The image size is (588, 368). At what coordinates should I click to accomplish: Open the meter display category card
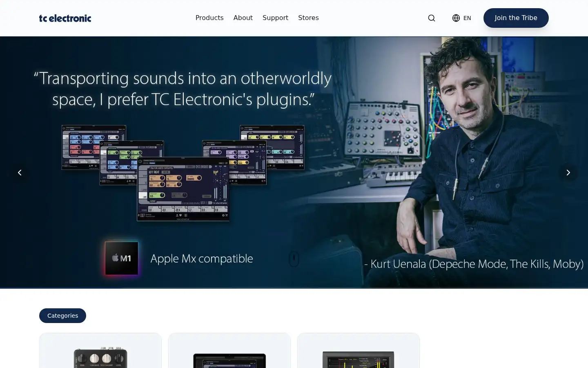pos(359,351)
